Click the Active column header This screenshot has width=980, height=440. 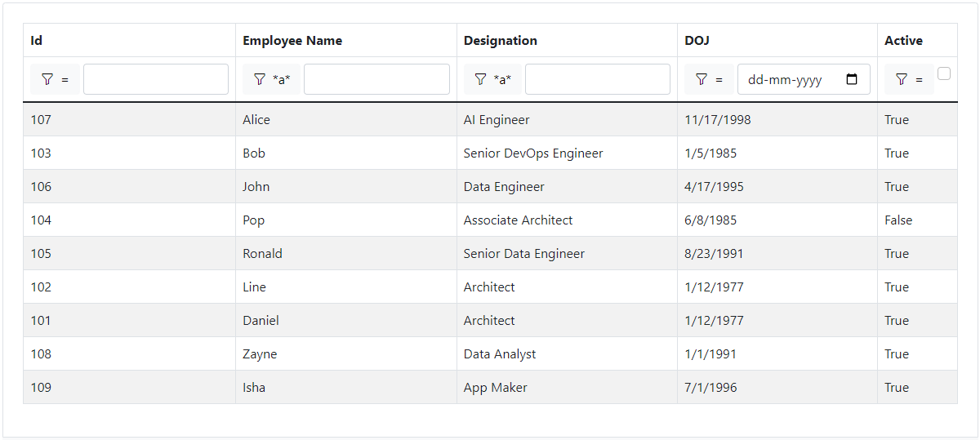tap(903, 41)
